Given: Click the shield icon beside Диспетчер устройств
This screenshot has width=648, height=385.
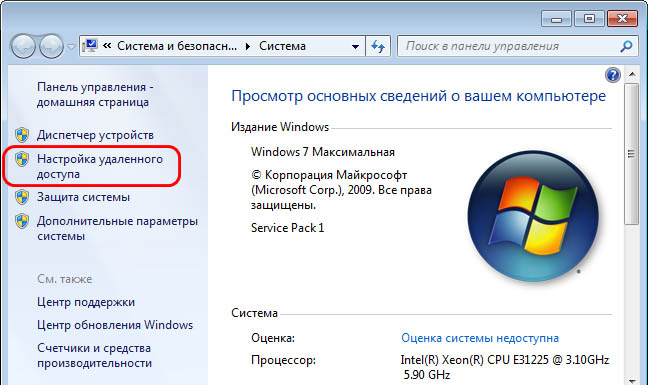Looking at the screenshot, I should (22, 135).
